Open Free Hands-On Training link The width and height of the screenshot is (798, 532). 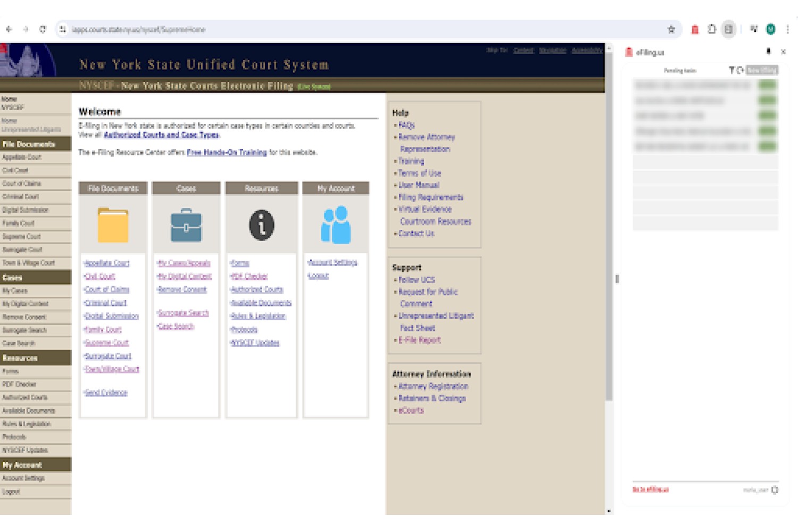tap(227, 152)
